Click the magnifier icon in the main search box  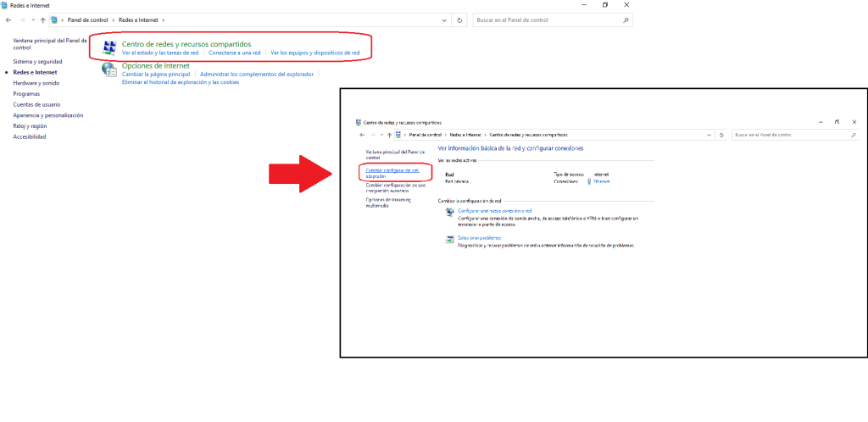[626, 19]
